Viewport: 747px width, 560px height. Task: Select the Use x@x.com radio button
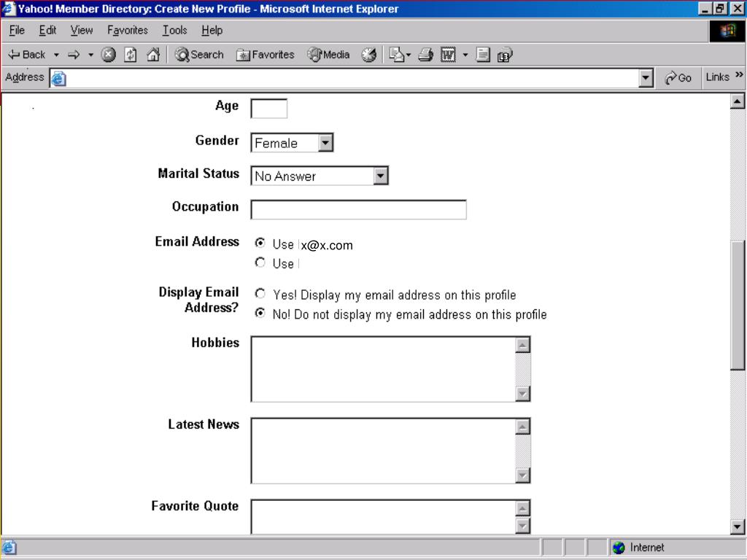[x=260, y=243]
